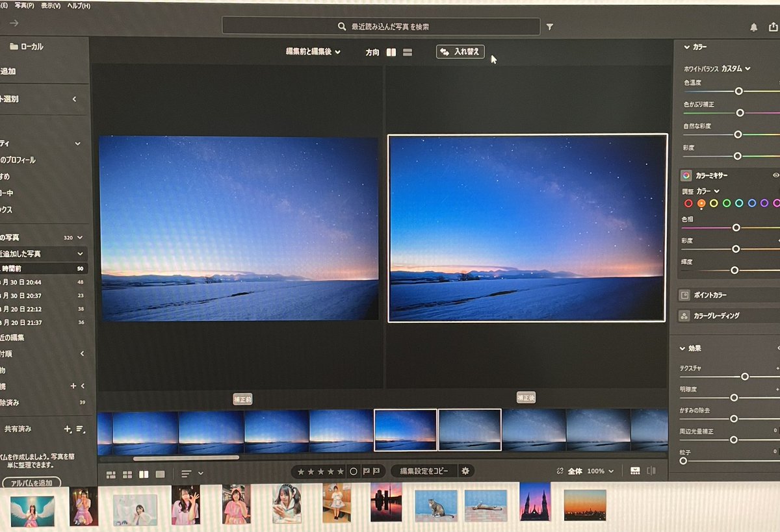780x532 pixels.
Task: Select the 補正後 preview image
Action: pos(527,228)
